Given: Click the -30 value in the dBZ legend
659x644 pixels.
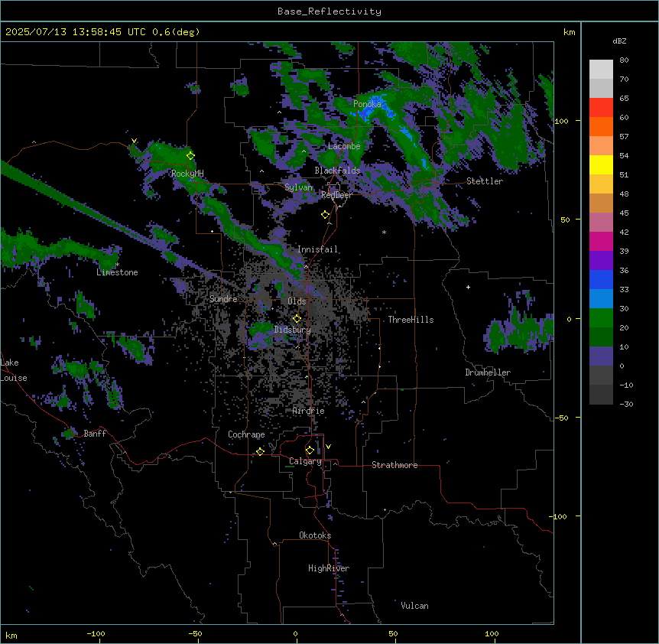Looking at the screenshot, I should pos(626,405).
